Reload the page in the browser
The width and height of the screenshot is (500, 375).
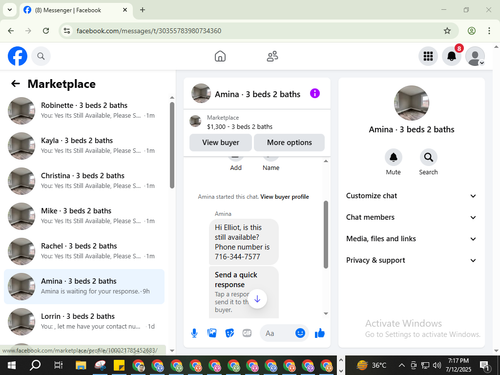pyautogui.click(x=46, y=31)
